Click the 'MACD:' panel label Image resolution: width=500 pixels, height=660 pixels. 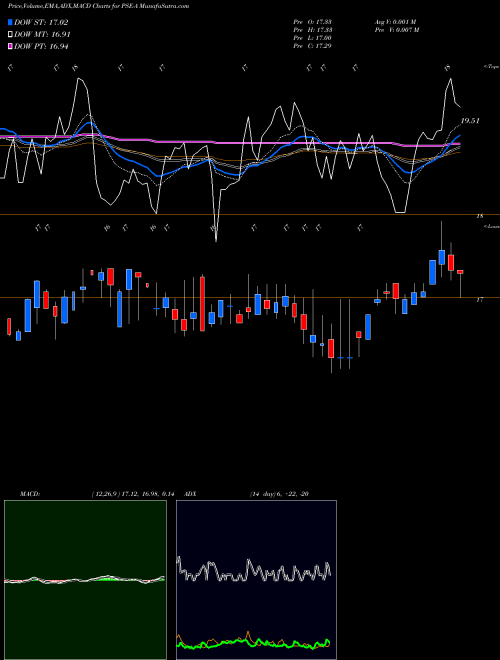(x=30, y=494)
